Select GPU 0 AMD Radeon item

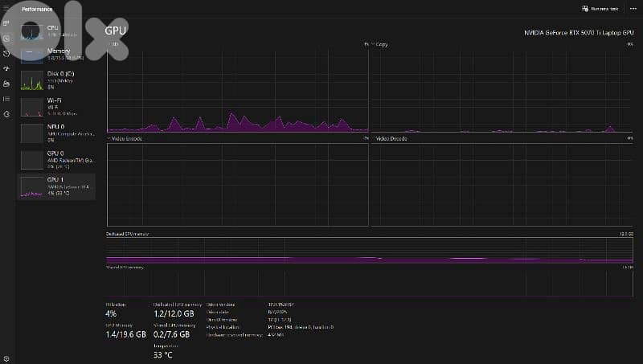(56, 157)
